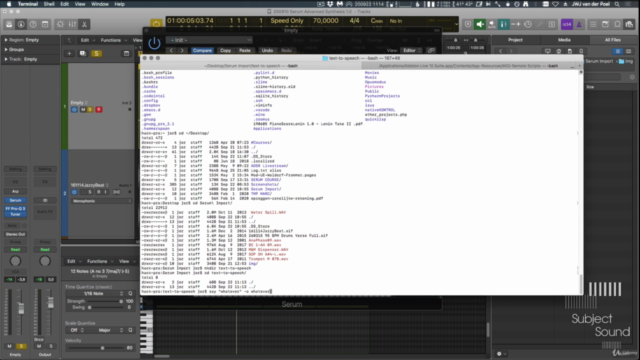Click the Empty channel volume fader
This screenshot has height=360, width=640.
[21, 309]
